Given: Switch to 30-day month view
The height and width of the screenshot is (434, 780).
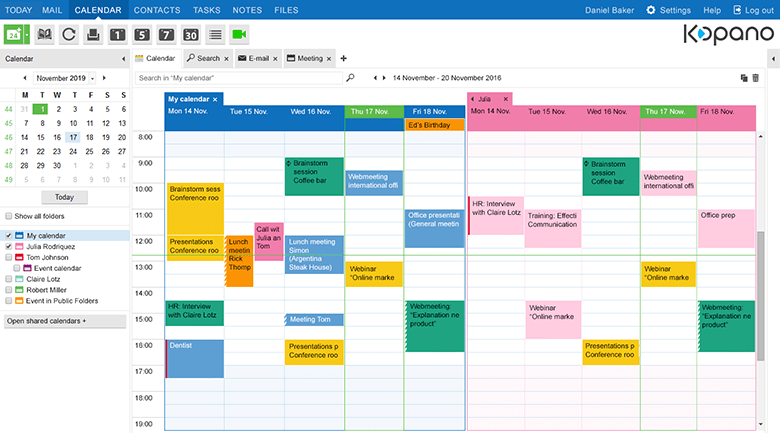Looking at the screenshot, I should [x=191, y=34].
